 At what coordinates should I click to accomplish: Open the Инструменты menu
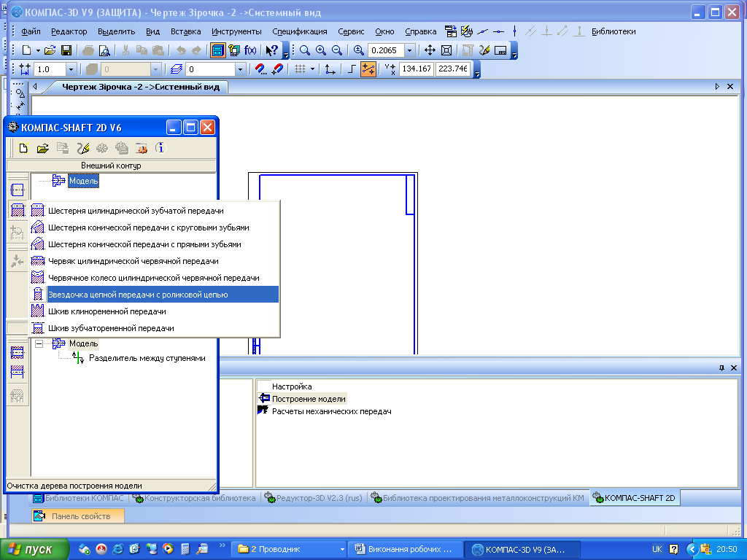[x=236, y=31]
